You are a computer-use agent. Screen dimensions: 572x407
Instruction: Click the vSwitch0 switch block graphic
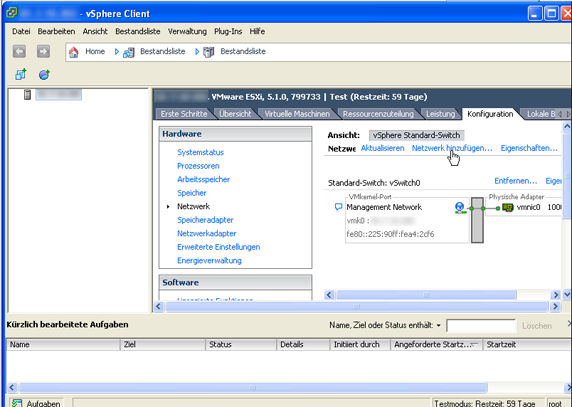477,220
